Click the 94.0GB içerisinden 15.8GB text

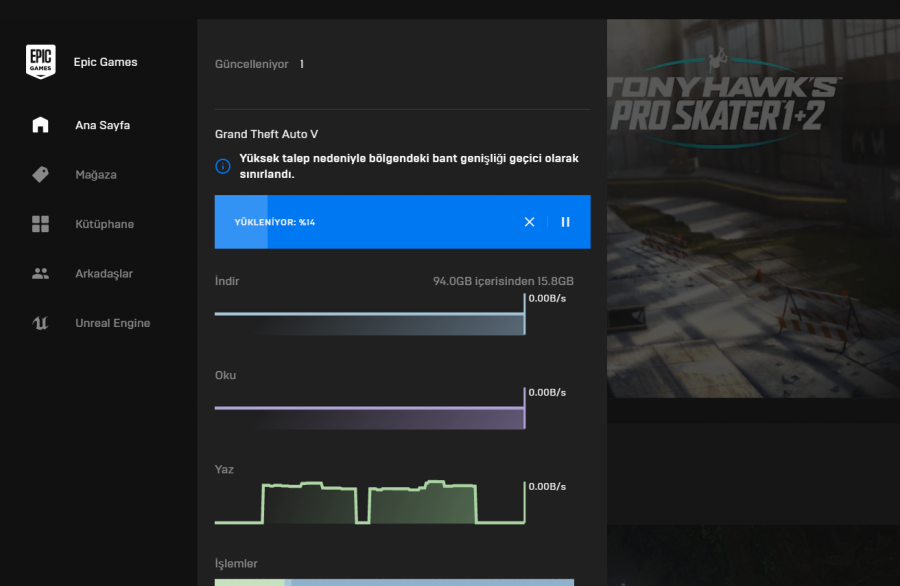coord(503,281)
